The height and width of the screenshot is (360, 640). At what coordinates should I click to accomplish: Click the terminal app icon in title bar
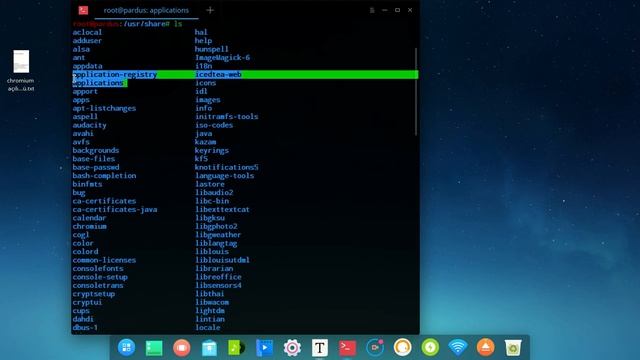[83, 10]
